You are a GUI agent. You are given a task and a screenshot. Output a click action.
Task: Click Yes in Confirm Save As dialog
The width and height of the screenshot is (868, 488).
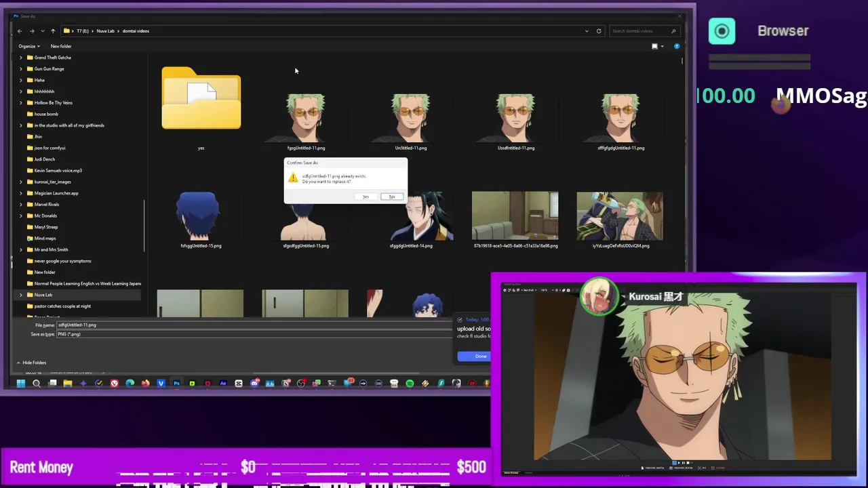[x=366, y=197]
